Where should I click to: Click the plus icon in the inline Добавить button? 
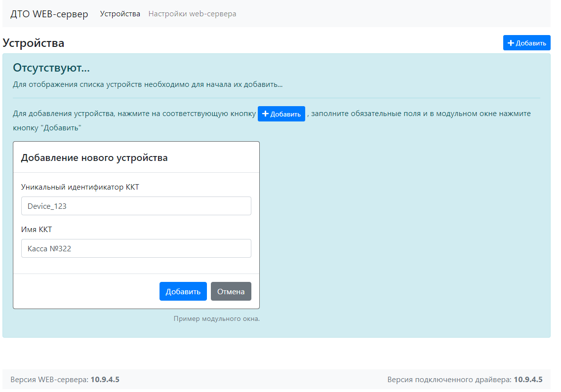pos(265,114)
